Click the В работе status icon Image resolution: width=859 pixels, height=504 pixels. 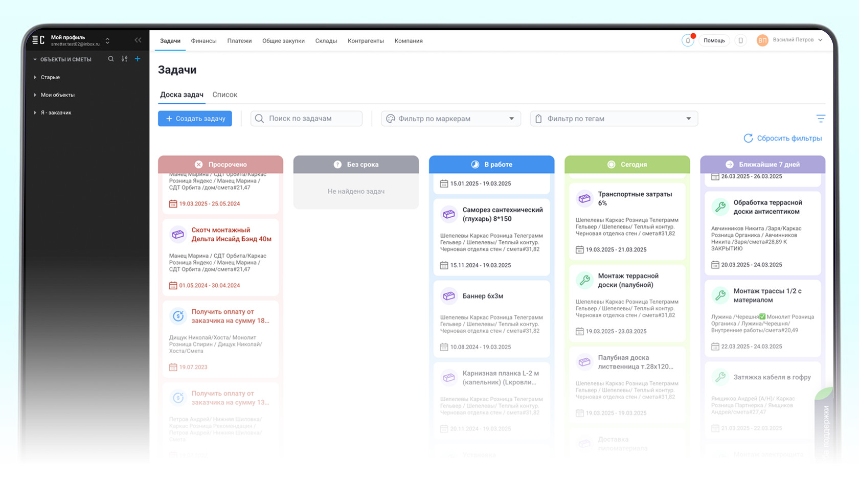click(x=475, y=165)
